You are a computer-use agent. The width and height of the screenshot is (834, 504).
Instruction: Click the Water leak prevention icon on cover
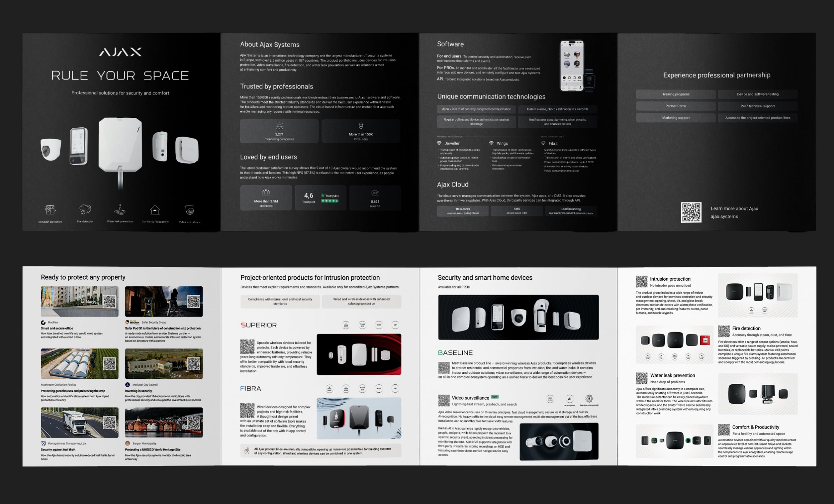point(120,210)
